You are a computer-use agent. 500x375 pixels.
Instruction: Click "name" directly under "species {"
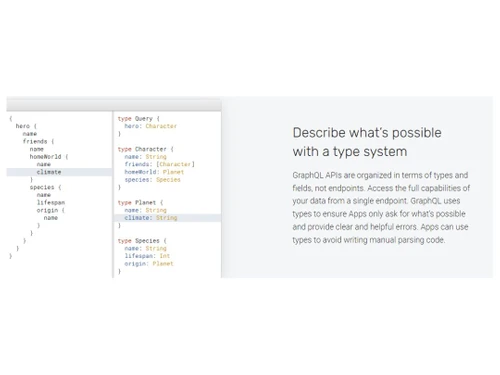44,195
